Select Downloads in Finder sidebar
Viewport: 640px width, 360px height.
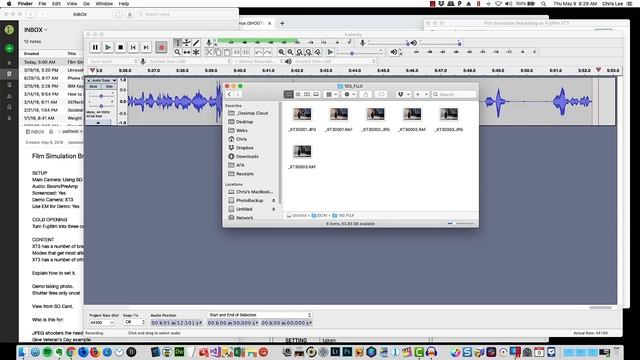coord(247,156)
